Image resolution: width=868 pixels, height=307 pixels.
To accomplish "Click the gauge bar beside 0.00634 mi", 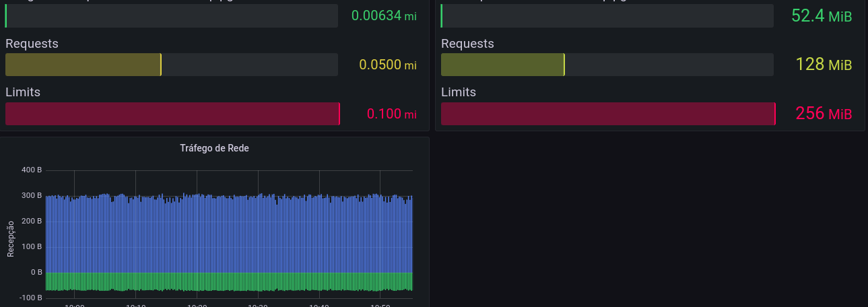I will tap(172, 16).
